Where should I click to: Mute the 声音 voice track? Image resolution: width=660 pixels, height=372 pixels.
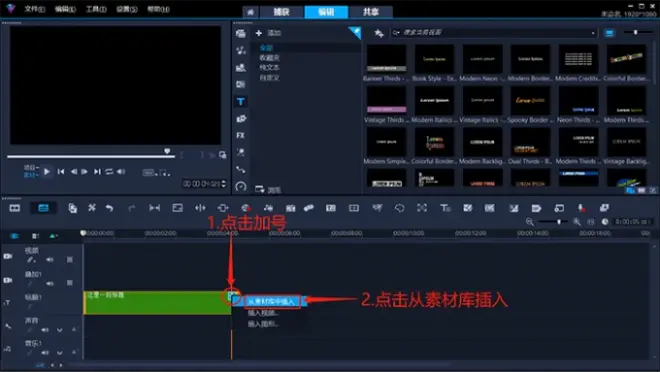pos(45,330)
